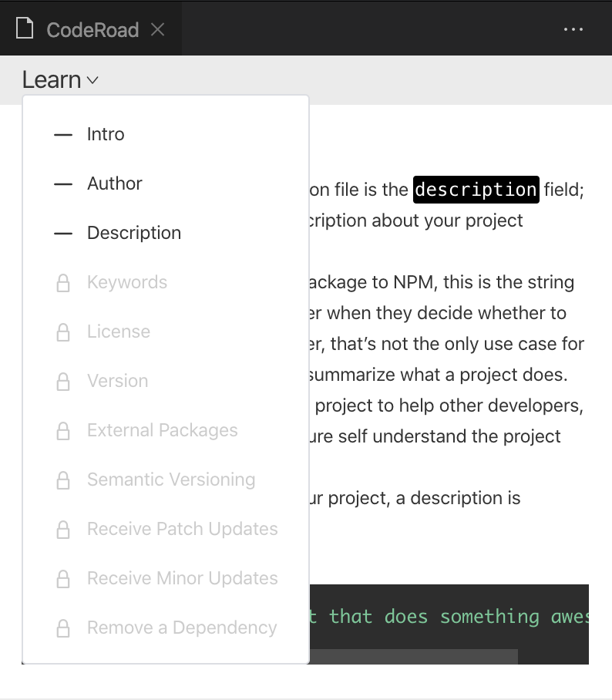612x700 pixels.
Task: Open the Learn dropdown menu
Action: pos(60,80)
